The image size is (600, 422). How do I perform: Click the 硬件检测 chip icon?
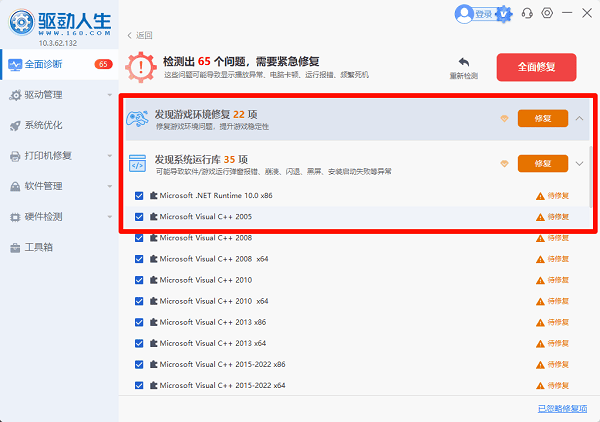point(15,217)
